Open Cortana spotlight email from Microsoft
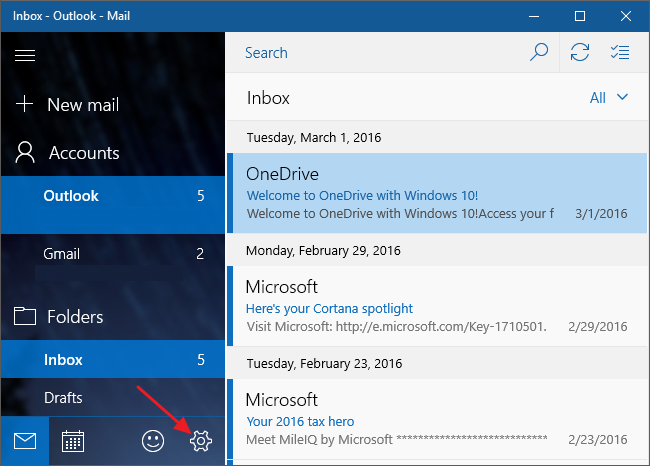 tap(437, 306)
